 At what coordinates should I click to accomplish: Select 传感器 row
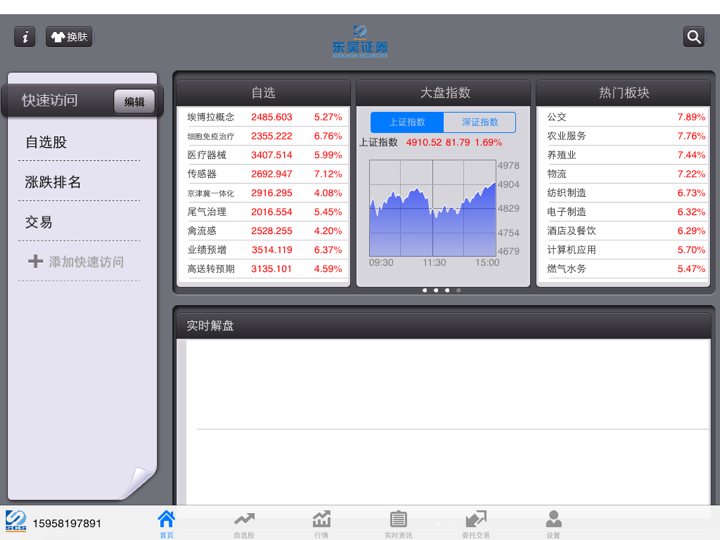264,174
